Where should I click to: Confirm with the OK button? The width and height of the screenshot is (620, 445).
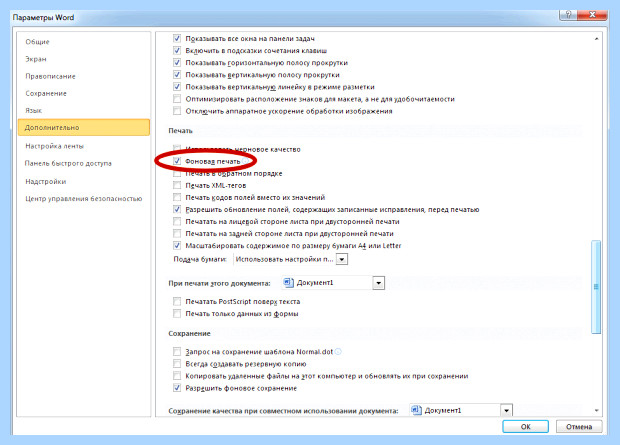pos(525,427)
